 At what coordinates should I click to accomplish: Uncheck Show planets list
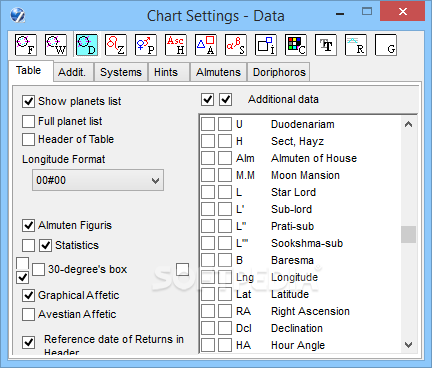coord(28,101)
